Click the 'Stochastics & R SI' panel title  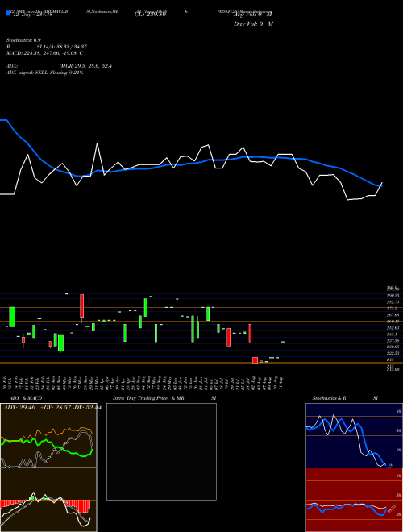coord(345,398)
